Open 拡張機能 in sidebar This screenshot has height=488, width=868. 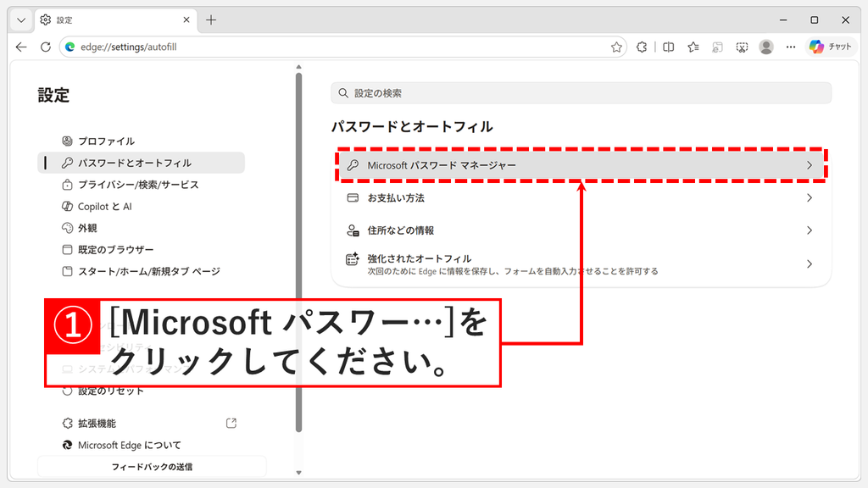click(x=142, y=424)
